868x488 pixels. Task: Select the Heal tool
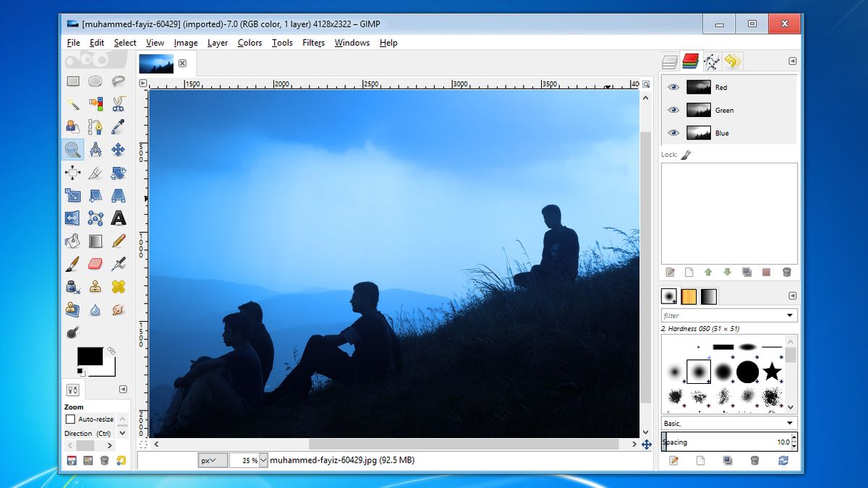[119, 287]
